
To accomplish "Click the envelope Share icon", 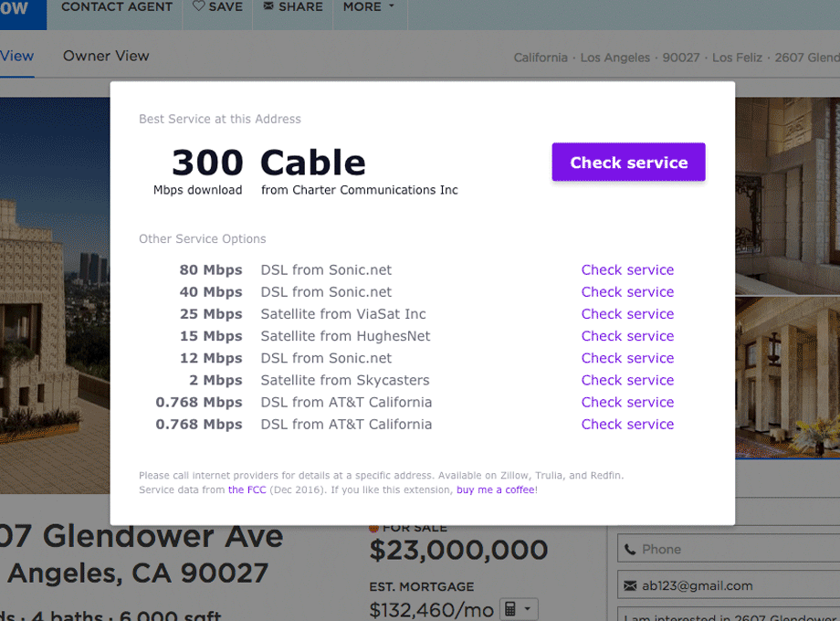I will point(268,6).
